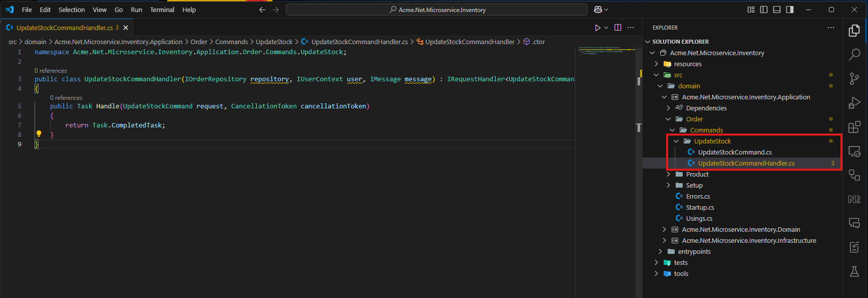Expand the Setup folder
The height and width of the screenshot is (298, 868).
click(x=668, y=185)
